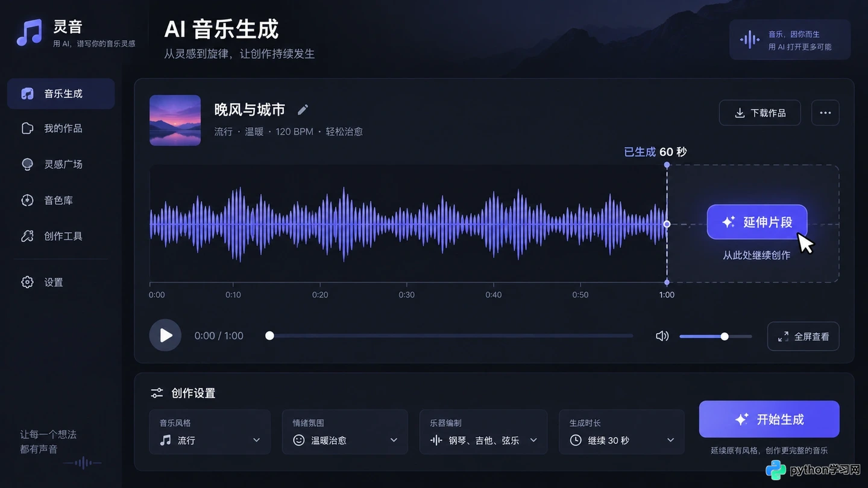Click the clock icon beside 继续 30 秒
The width and height of the screenshot is (868, 488).
click(576, 440)
